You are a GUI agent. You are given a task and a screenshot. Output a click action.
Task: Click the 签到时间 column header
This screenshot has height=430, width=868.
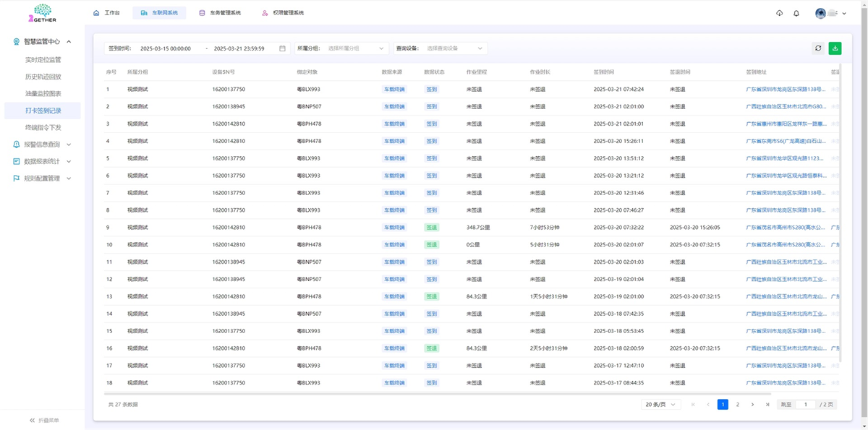604,72
